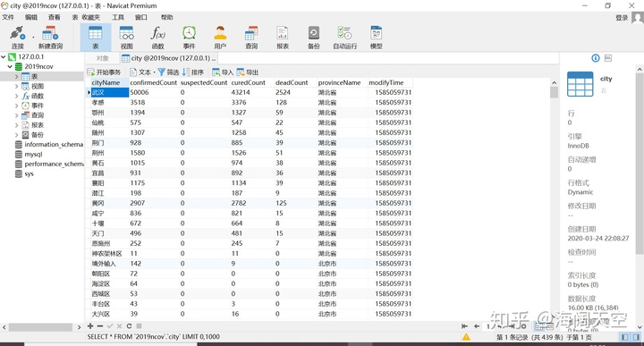Open the 查看 menu
This screenshot has height=346, width=644.
click(x=54, y=17)
